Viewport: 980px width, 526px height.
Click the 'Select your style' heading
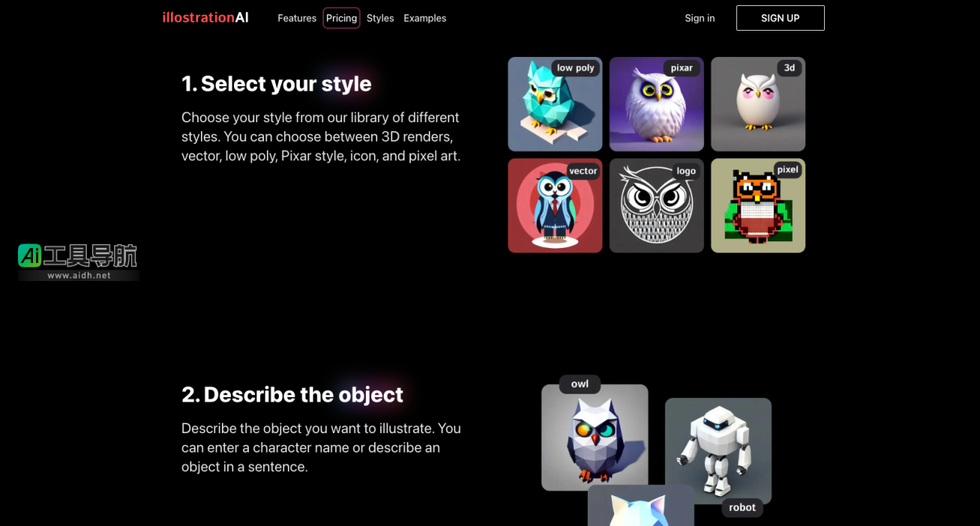276,83
